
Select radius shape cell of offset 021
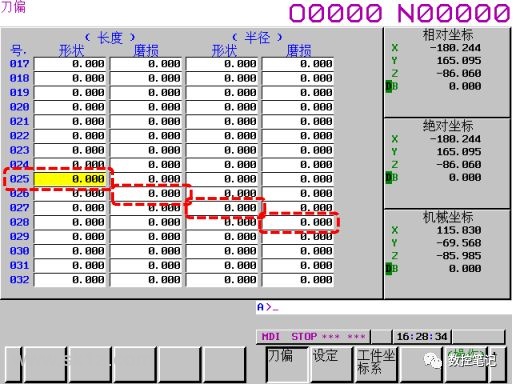222,121
